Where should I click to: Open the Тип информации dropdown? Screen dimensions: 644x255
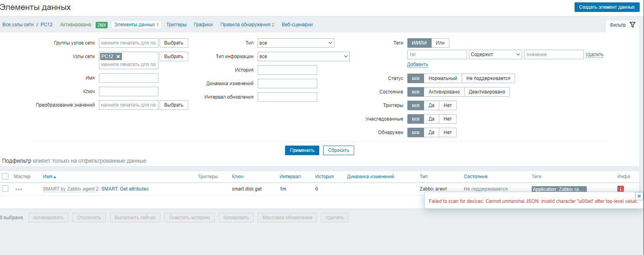click(x=303, y=56)
